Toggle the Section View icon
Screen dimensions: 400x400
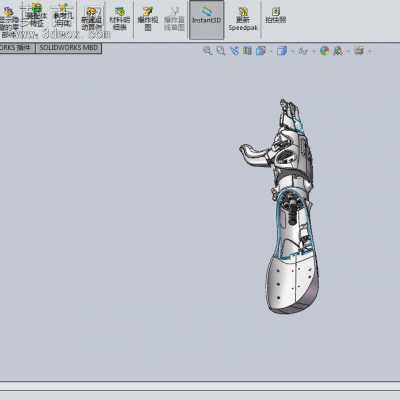coord(247,51)
